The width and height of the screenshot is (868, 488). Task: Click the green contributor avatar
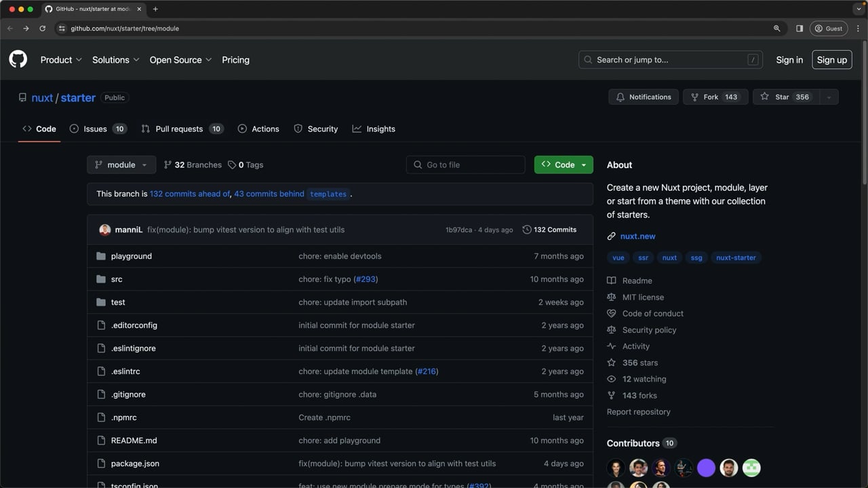point(751,468)
